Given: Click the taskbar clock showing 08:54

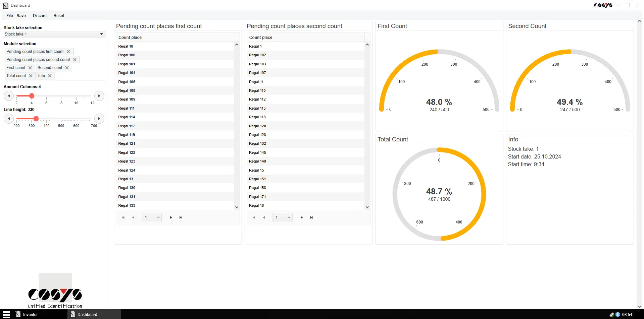Looking at the screenshot, I should click(x=627, y=315).
